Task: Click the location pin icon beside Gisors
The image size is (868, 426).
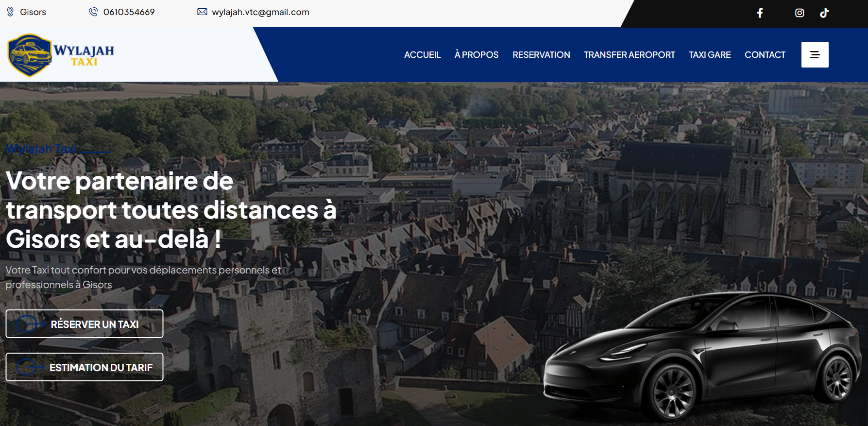Action: (10, 12)
